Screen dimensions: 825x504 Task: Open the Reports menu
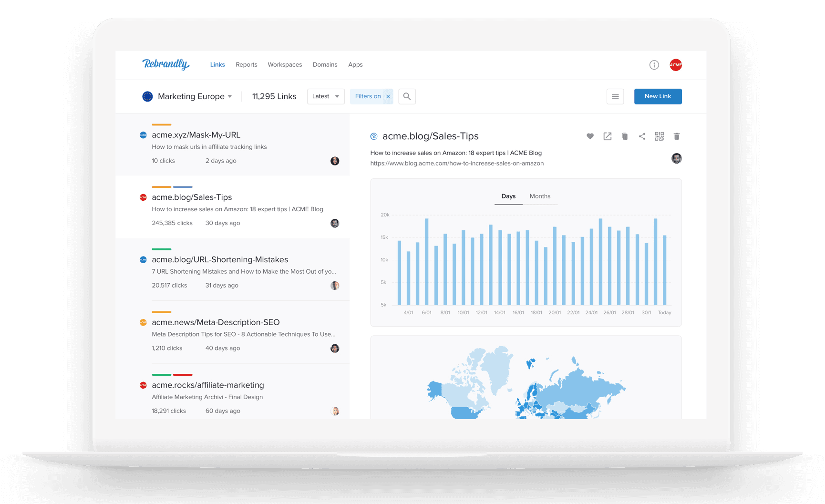coord(247,64)
